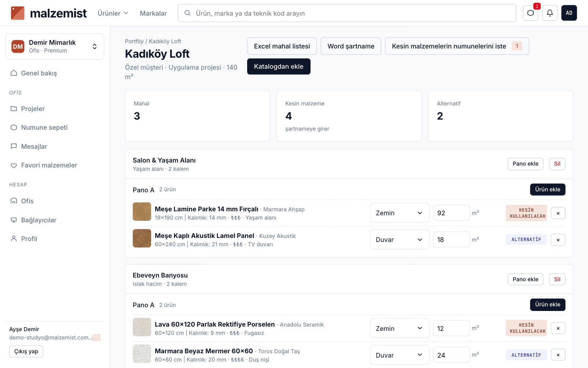The width and height of the screenshot is (588, 368).
Task: Click the Portföy breadcrumb link
Action: [x=134, y=41]
